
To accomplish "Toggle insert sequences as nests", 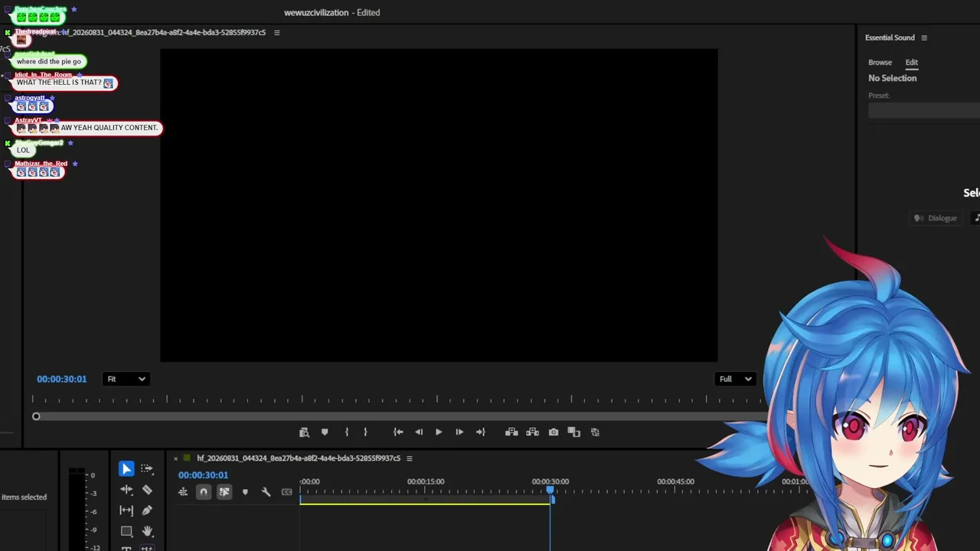I will click(183, 492).
